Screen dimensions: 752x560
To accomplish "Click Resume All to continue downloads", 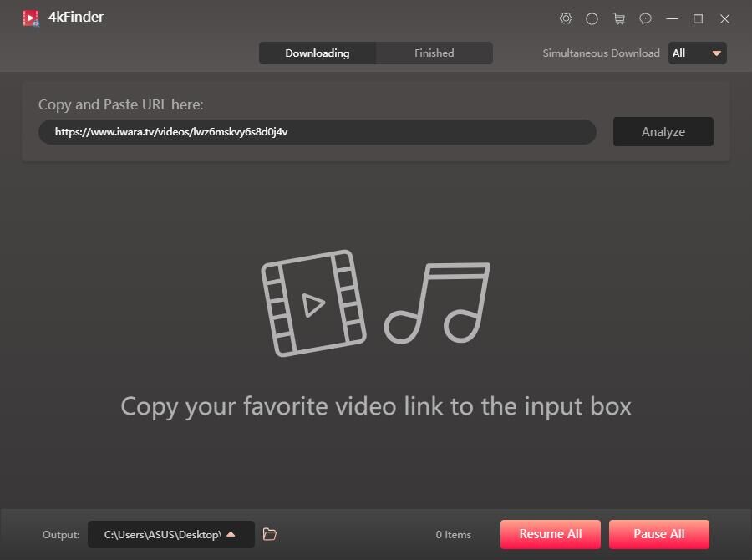I will click(550, 534).
